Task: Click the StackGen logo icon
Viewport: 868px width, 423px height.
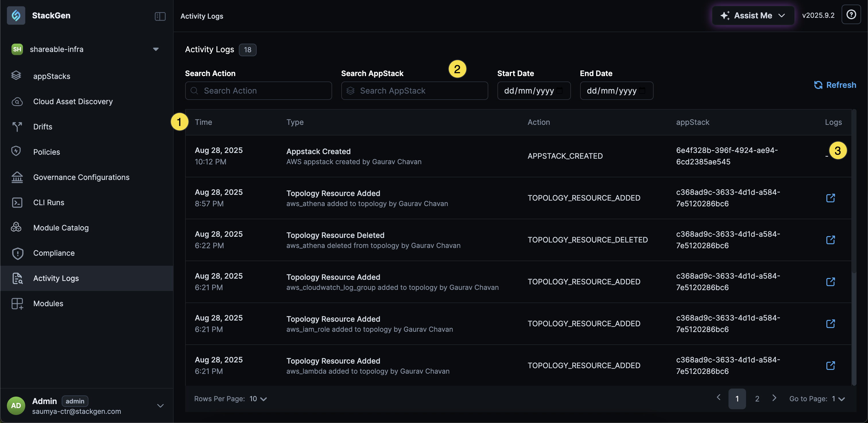Action: point(16,15)
